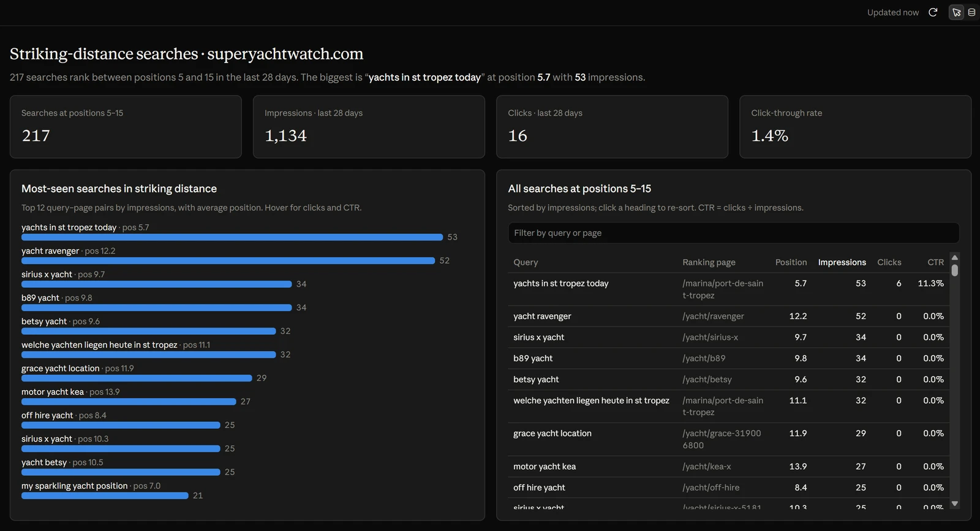Click the bar for off hire yacht
The width and height of the screenshot is (980, 531).
(x=121, y=425)
